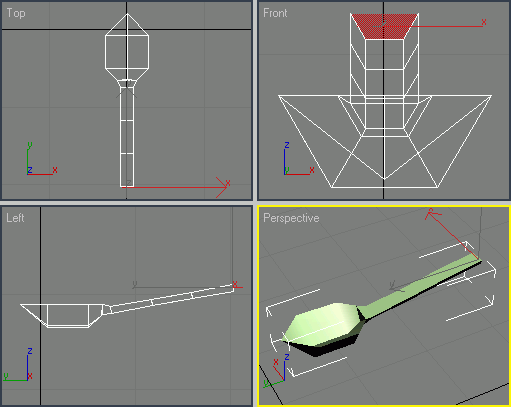Open the Perspective viewport label menu

pos(291,218)
